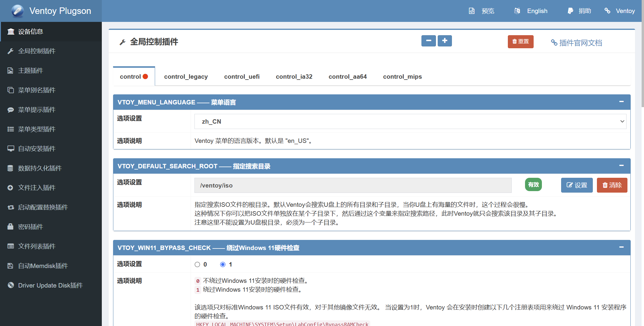Click the lock icon beside 密码插件
644x326 pixels.
point(10,227)
